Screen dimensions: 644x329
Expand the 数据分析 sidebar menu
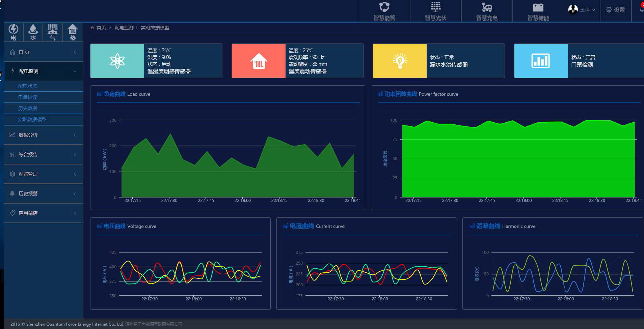[x=43, y=135]
